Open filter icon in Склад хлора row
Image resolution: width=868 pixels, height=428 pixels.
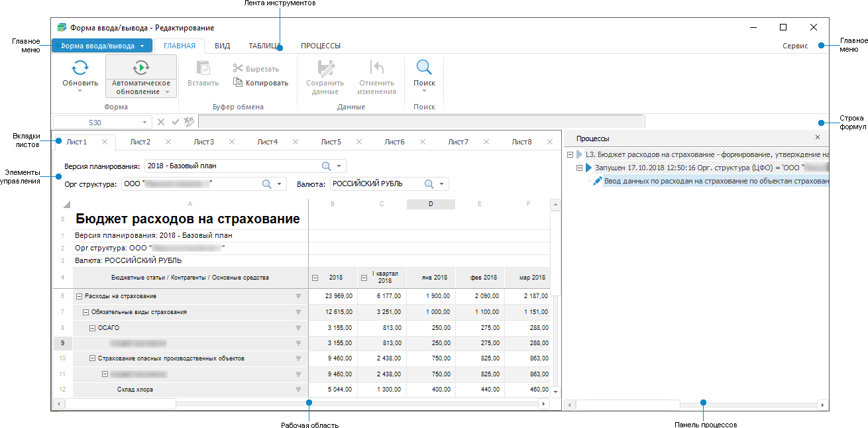pos(298,390)
